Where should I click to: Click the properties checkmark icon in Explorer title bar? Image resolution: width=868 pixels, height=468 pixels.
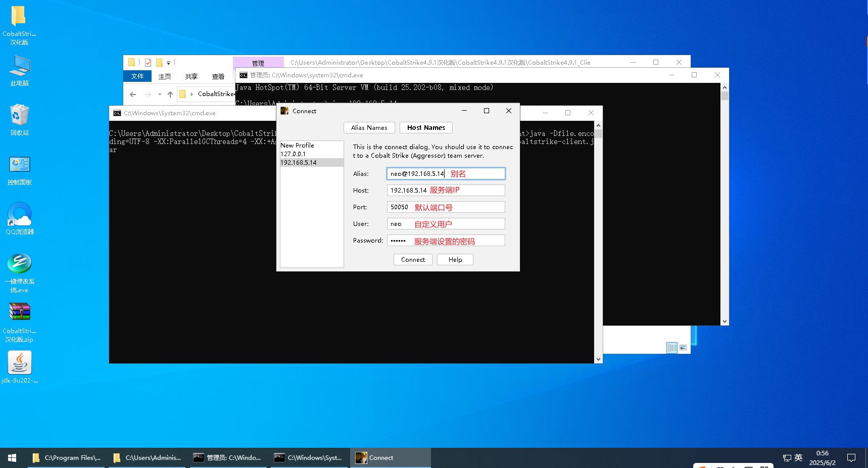[x=148, y=63]
